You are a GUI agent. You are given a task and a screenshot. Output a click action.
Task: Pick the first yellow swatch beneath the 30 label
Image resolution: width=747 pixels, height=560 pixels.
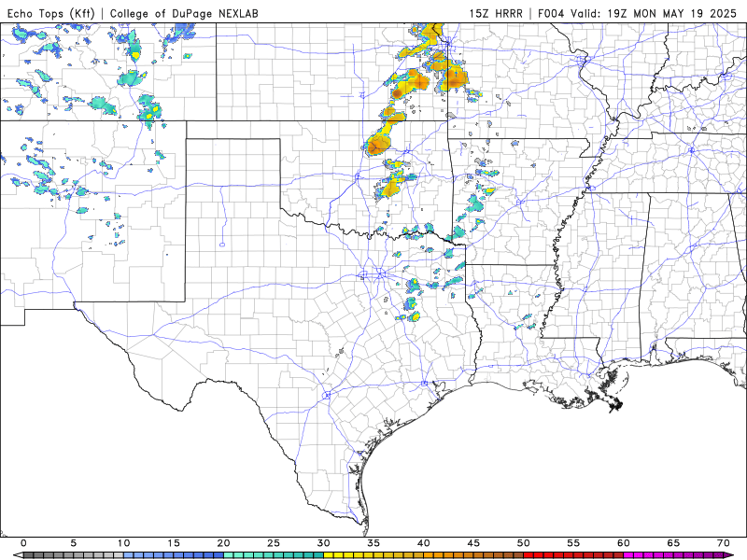[x=329, y=555]
